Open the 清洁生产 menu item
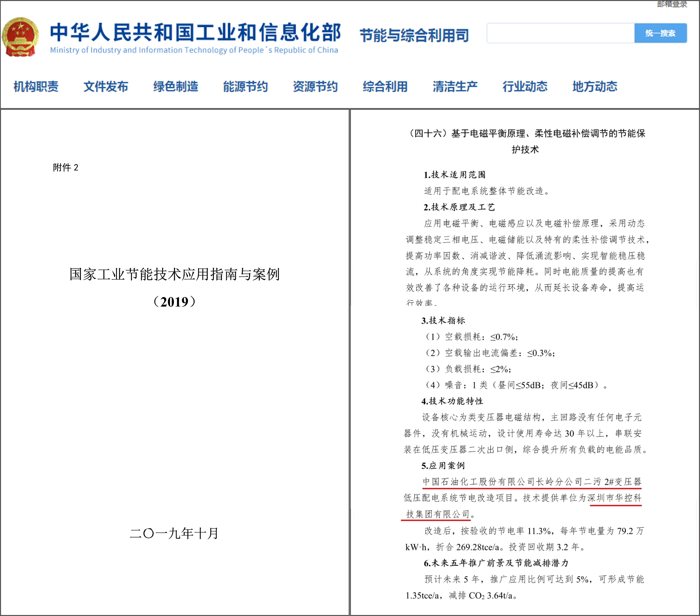The height and width of the screenshot is (616, 700). [455, 87]
